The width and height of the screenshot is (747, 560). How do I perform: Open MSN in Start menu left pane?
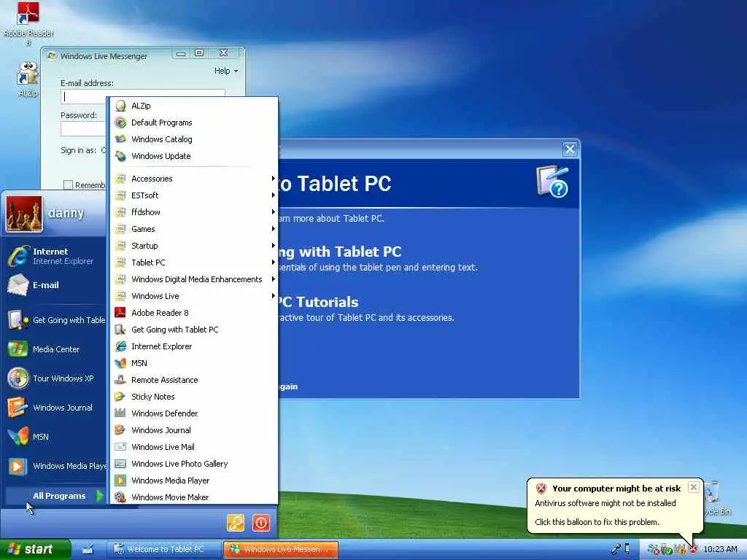55,437
